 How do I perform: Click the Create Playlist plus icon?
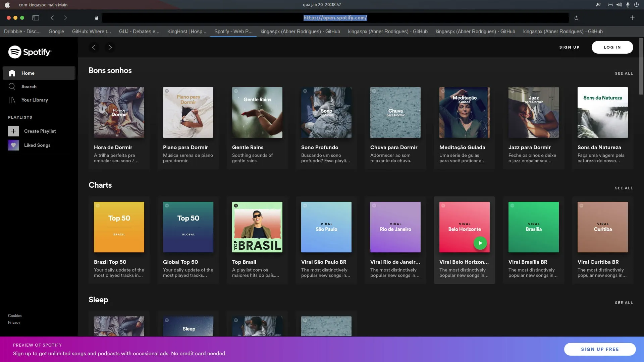(x=13, y=131)
